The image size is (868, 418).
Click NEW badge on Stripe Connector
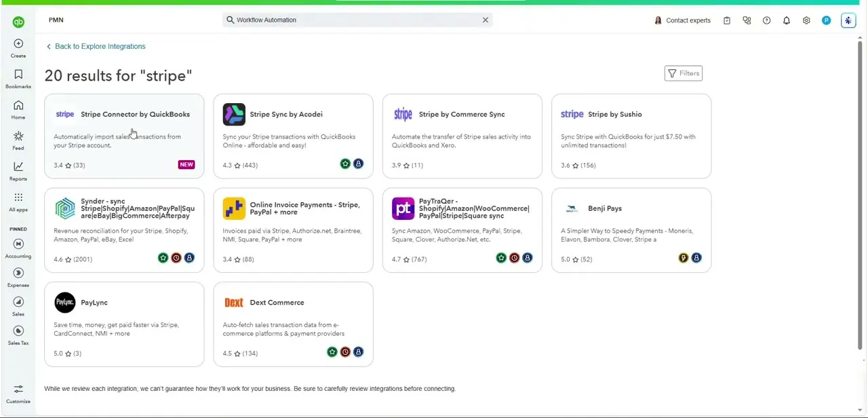click(186, 164)
